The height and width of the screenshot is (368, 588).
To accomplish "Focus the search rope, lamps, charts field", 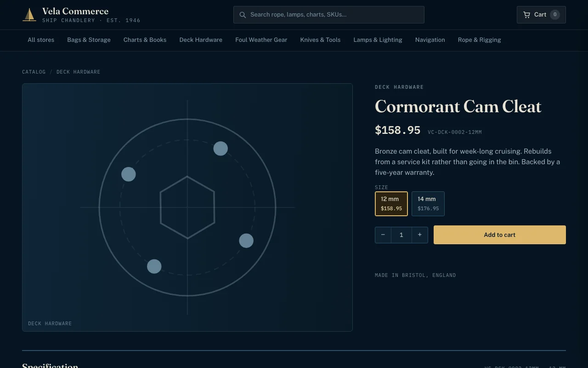I will pos(329,15).
